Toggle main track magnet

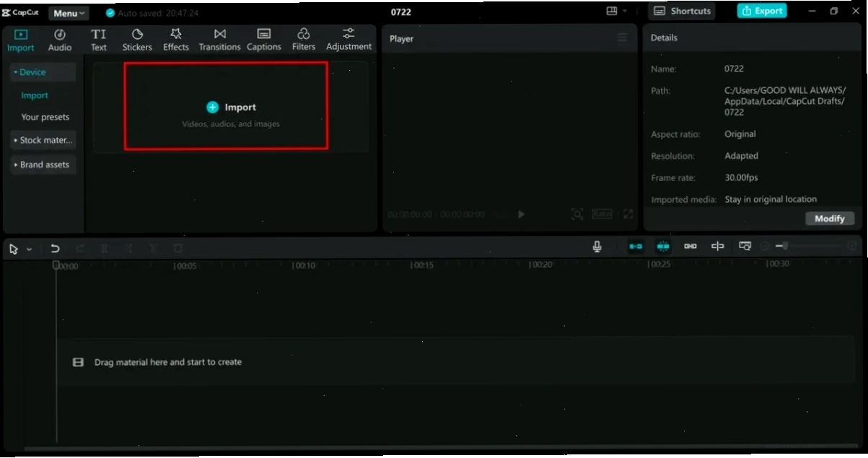pos(636,247)
